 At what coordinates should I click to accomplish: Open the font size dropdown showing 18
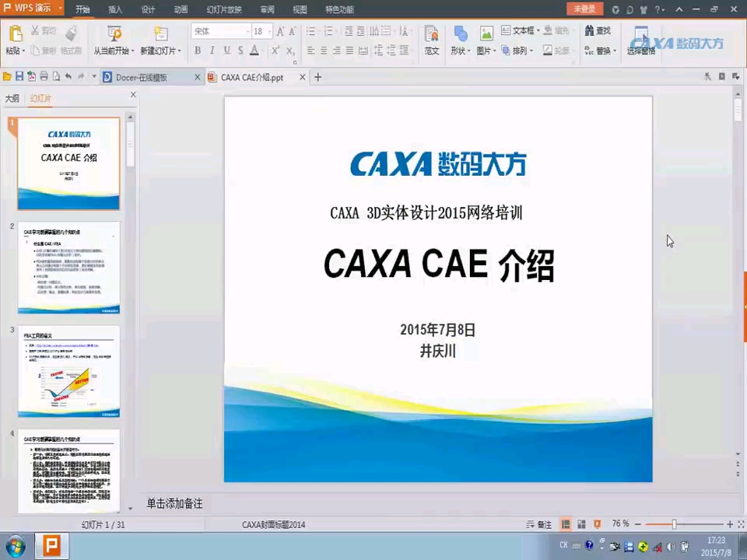[270, 31]
